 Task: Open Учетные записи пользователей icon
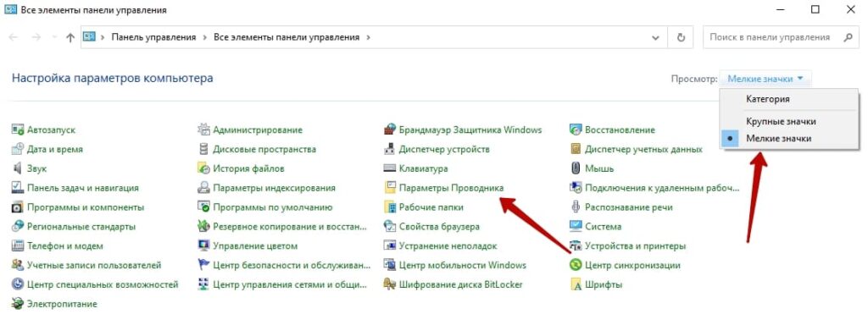[18, 266]
